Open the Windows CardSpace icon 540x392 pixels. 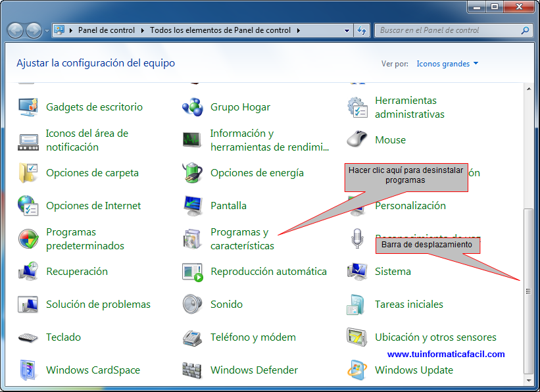click(x=27, y=370)
